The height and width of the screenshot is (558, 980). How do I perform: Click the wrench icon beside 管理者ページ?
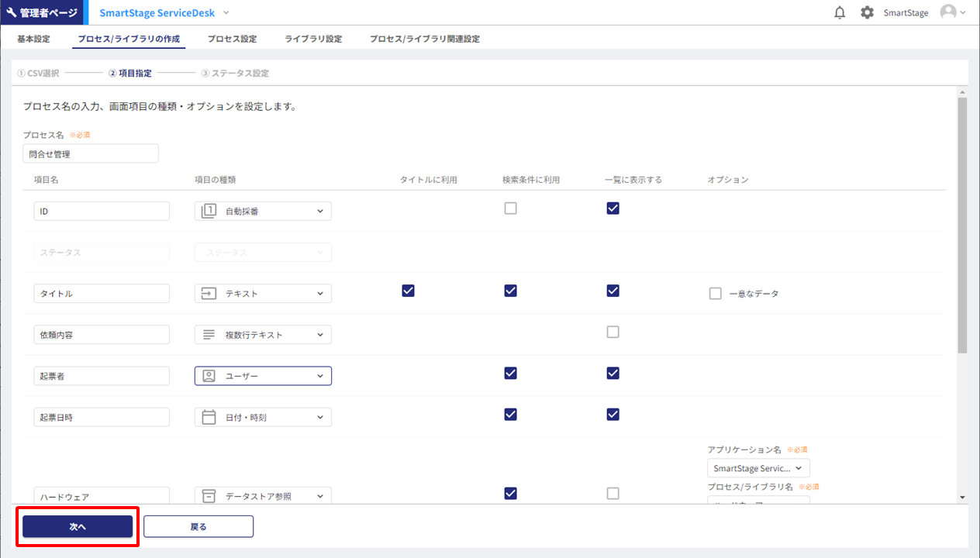point(12,12)
